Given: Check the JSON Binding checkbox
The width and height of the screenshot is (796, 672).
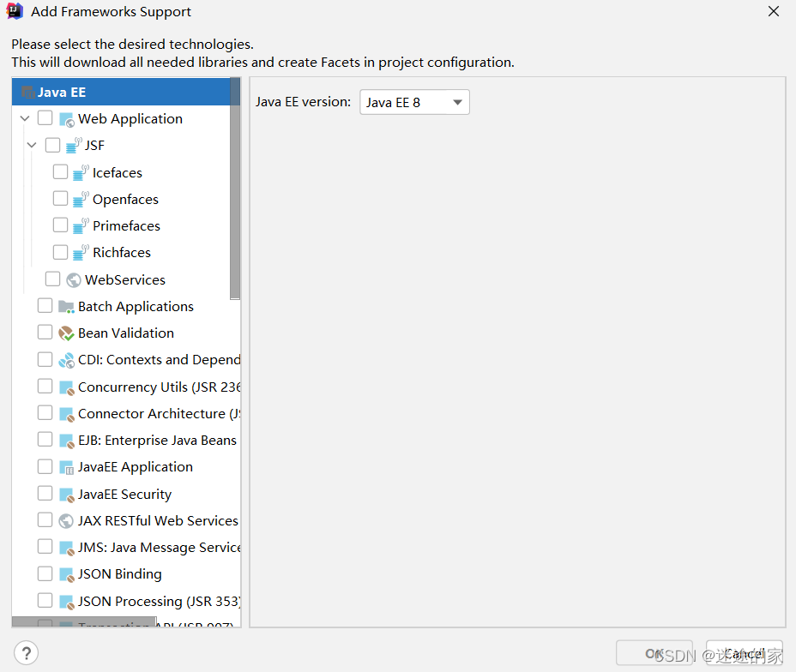Looking at the screenshot, I should pos(45,573).
